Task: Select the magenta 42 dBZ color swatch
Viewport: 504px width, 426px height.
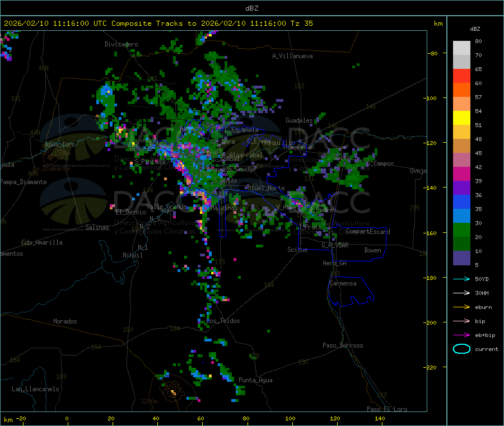Action: (x=461, y=174)
